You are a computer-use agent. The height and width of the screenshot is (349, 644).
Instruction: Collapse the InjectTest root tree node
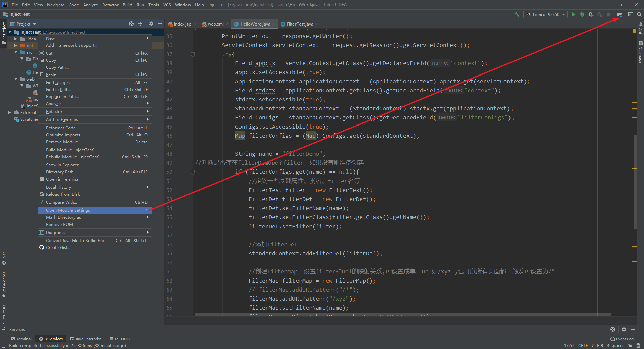pyautogui.click(x=10, y=32)
